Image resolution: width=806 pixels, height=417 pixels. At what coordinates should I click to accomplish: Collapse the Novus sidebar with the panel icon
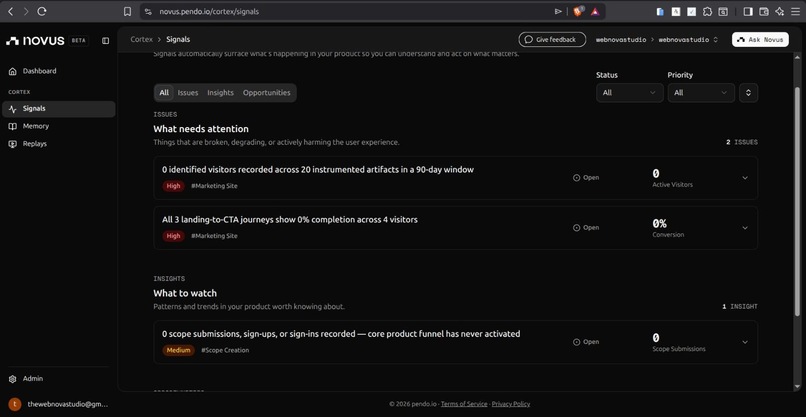(x=105, y=41)
